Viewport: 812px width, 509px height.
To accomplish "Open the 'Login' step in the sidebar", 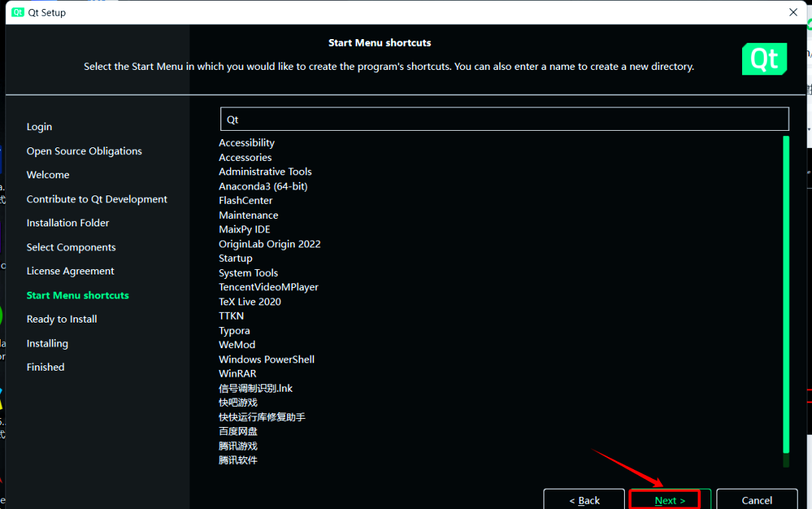I will click(x=39, y=126).
